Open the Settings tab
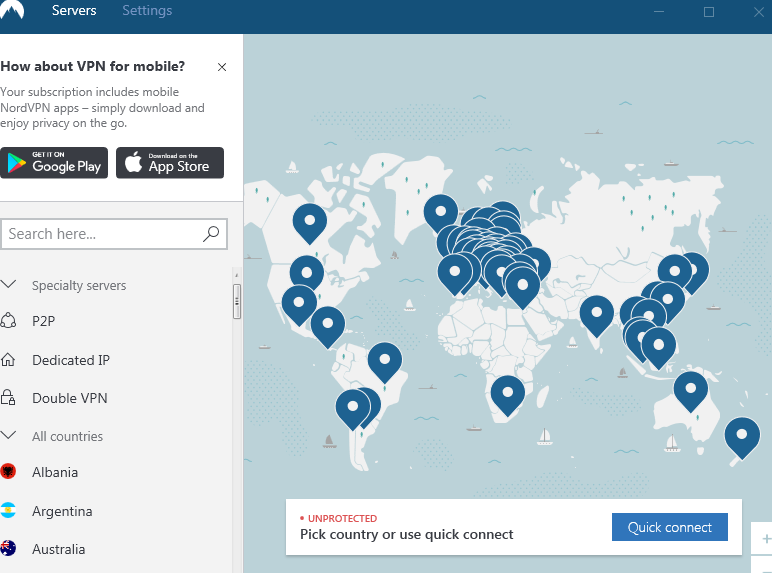This screenshot has width=772, height=573. pyautogui.click(x=147, y=10)
